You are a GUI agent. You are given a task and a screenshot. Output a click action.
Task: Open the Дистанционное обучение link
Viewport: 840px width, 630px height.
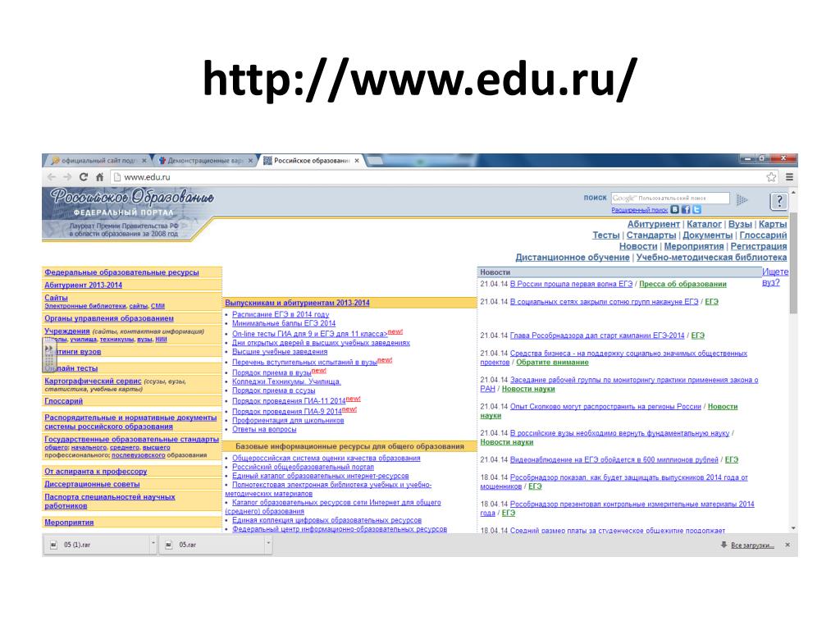tap(572, 257)
